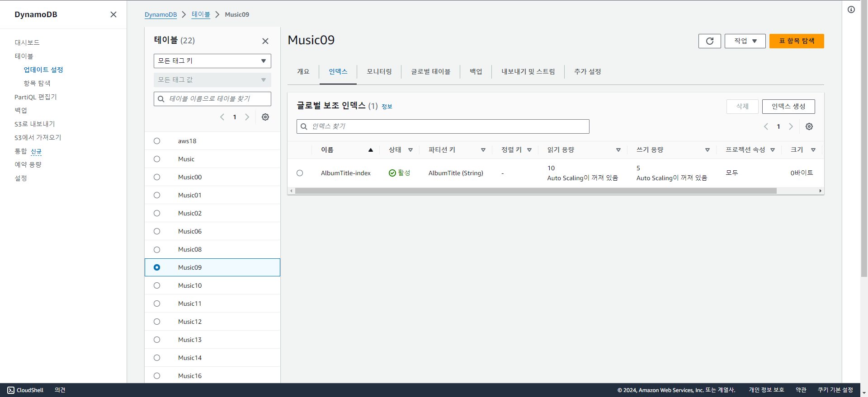Sort by the 쓰기 용량 column arrow

708,150
